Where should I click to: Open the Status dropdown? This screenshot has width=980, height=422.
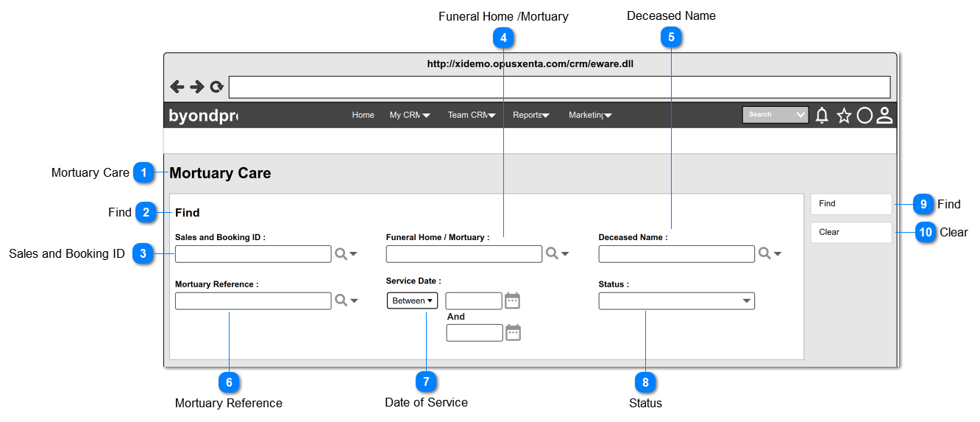(x=677, y=300)
